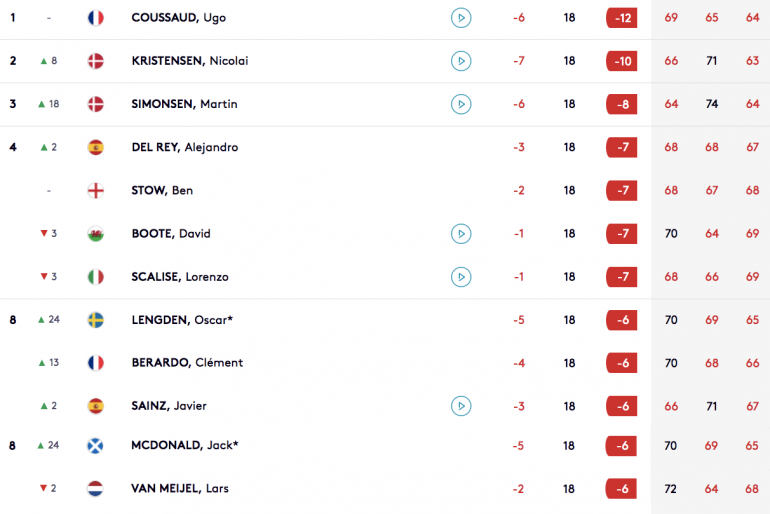Open STOW, Ben player page

tap(162, 190)
